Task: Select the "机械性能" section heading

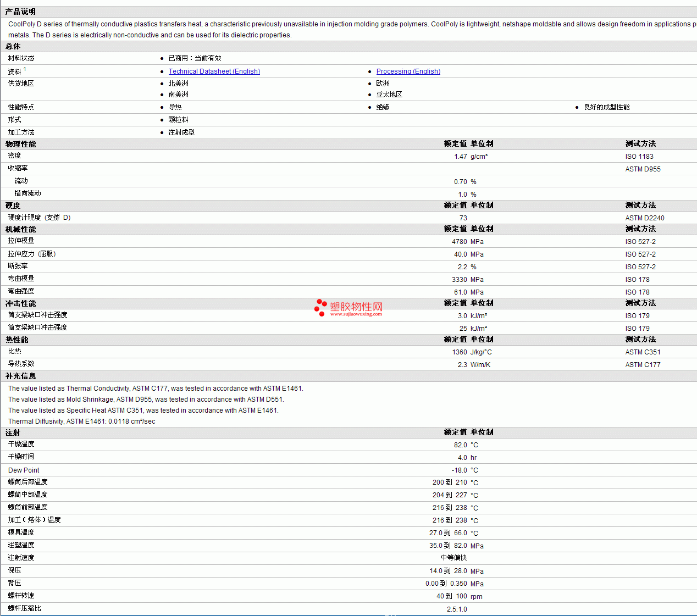Action: (21, 229)
